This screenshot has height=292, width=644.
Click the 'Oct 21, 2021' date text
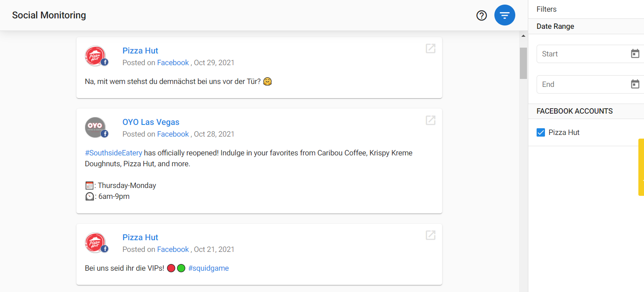(x=214, y=249)
